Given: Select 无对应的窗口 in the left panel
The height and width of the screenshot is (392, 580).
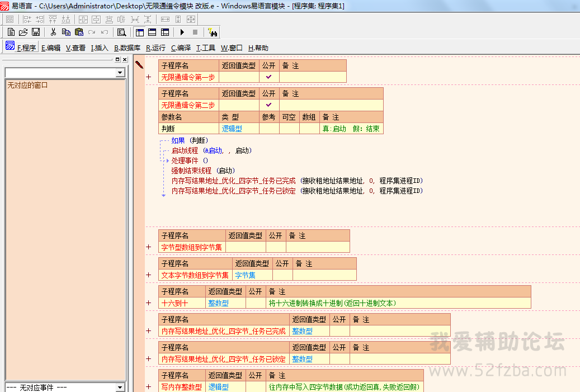Looking at the screenshot, I should click(28, 85).
